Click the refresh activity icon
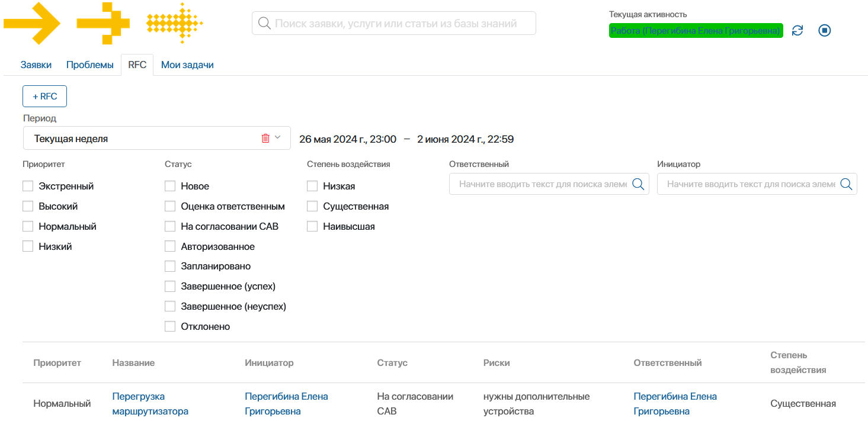The image size is (868, 421). (797, 30)
